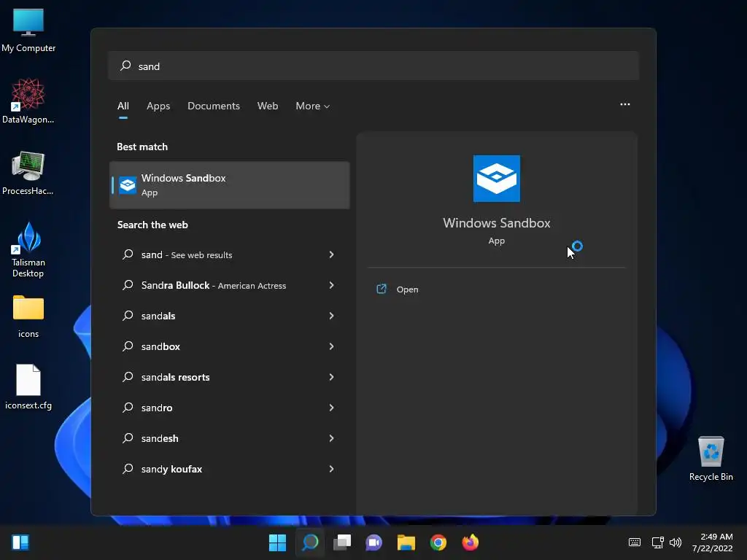Click the 'Windows Sandbox' title in preview pane
Image resolution: width=747 pixels, height=560 pixels.
click(496, 223)
